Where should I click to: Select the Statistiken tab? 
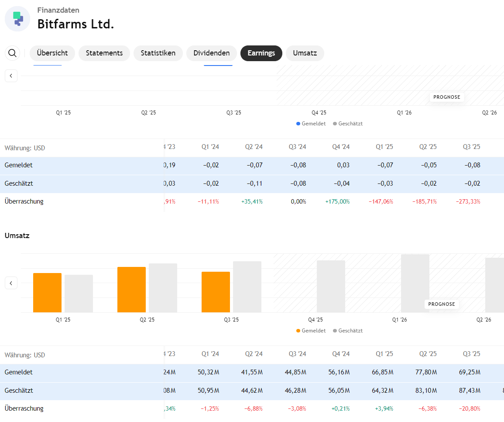pyautogui.click(x=158, y=53)
